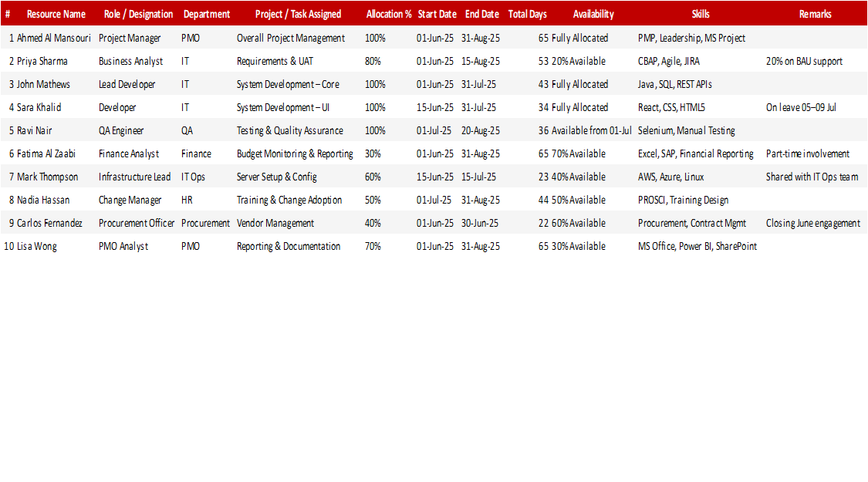Click the 'Infrastructure Lead' cell
Image resolution: width=868 pixels, height=482 pixels.
[134, 177]
